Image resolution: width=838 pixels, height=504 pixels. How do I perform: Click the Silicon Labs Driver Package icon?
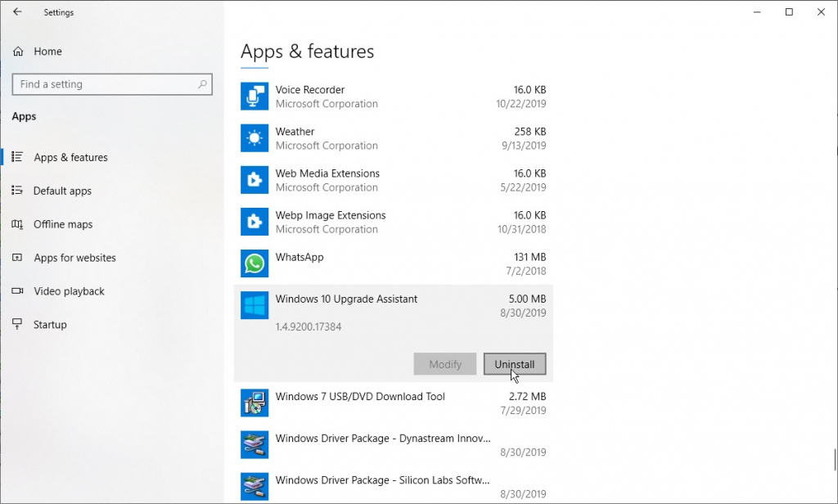pyautogui.click(x=254, y=486)
